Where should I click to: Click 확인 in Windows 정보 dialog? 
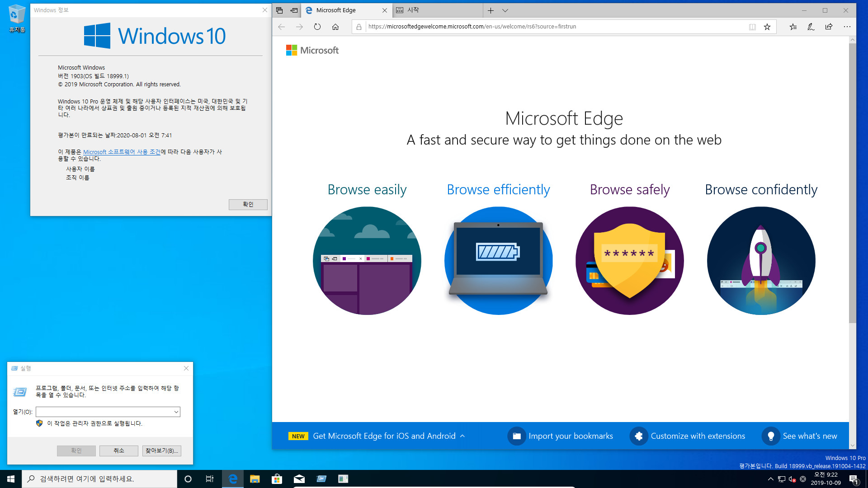tap(248, 204)
